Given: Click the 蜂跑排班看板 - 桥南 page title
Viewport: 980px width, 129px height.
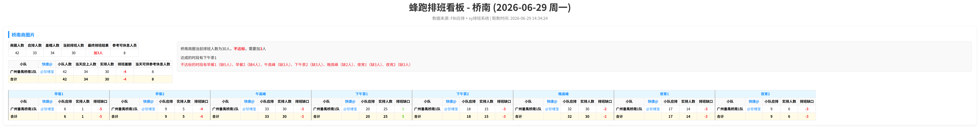Looking at the screenshot, I should coord(490,8).
